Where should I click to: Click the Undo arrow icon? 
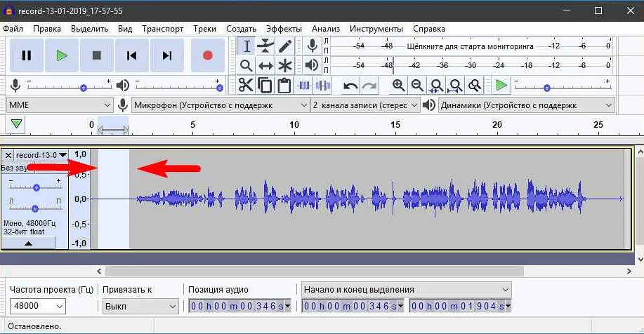350,86
